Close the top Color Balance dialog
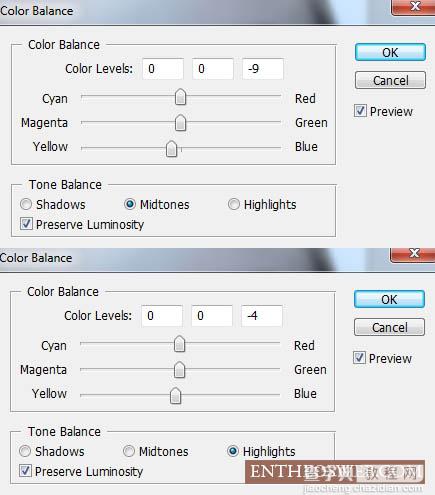Screen dimensions: 435x495 pos(414,7)
